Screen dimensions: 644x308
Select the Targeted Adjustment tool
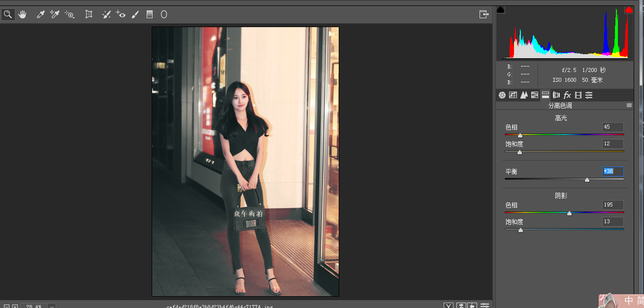click(x=69, y=14)
